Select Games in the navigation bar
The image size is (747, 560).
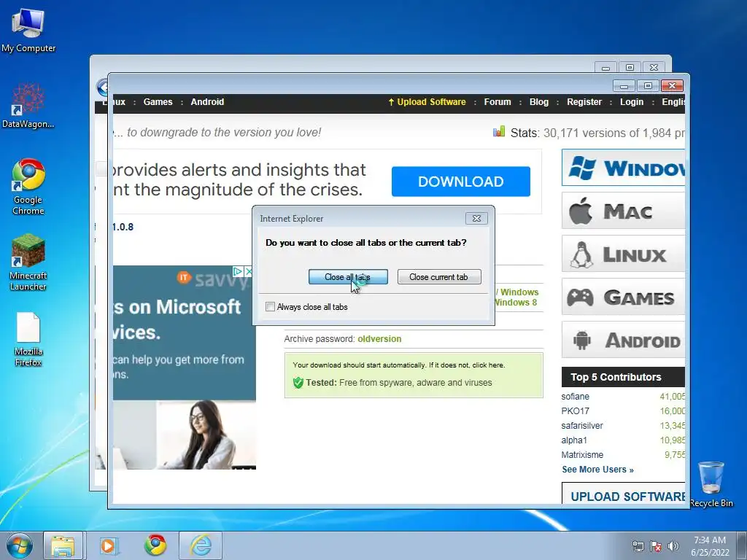tap(158, 102)
